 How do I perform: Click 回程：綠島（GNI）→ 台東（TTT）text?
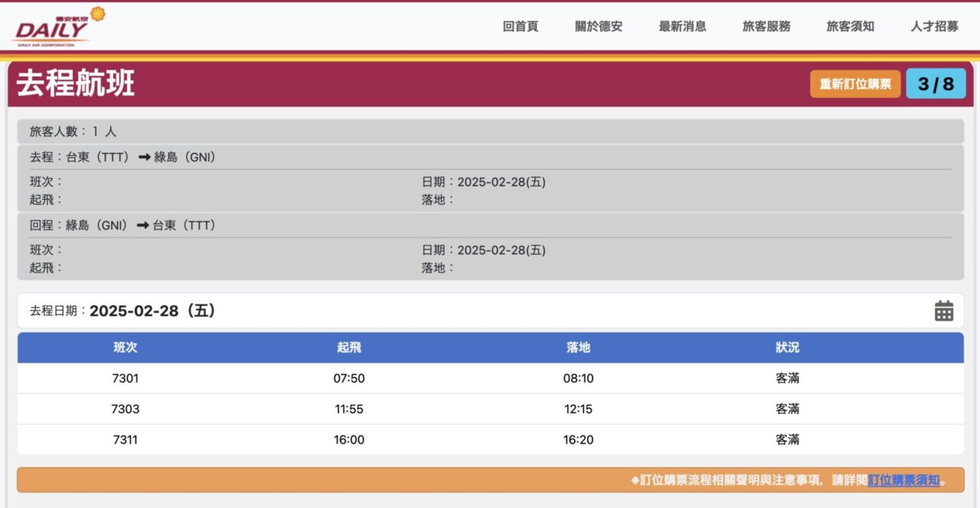[x=123, y=225]
